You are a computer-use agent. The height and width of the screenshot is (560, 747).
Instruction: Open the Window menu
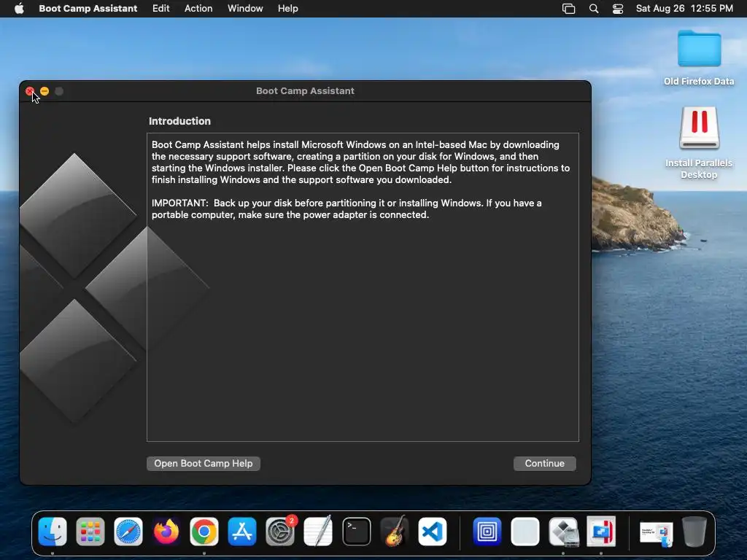[x=245, y=9]
